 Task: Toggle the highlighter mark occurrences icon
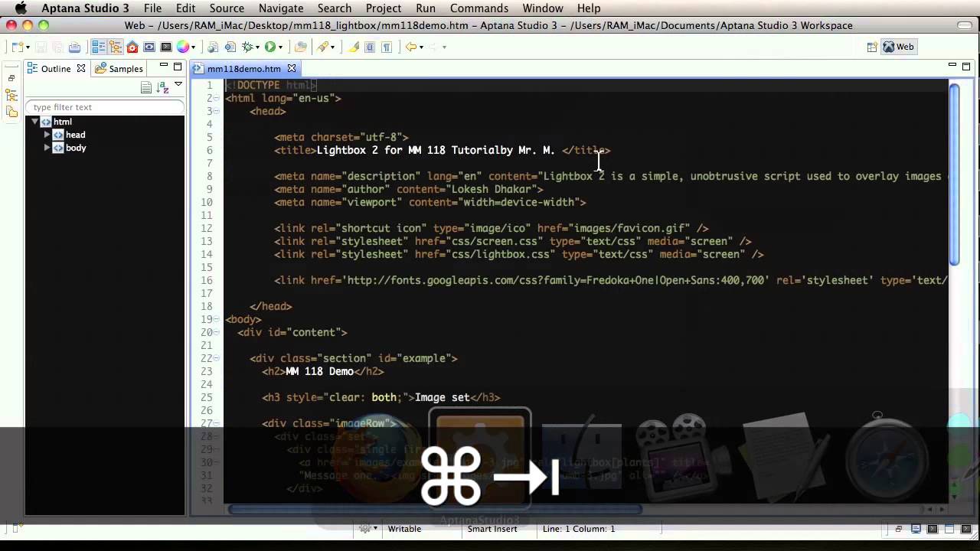(353, 47)
